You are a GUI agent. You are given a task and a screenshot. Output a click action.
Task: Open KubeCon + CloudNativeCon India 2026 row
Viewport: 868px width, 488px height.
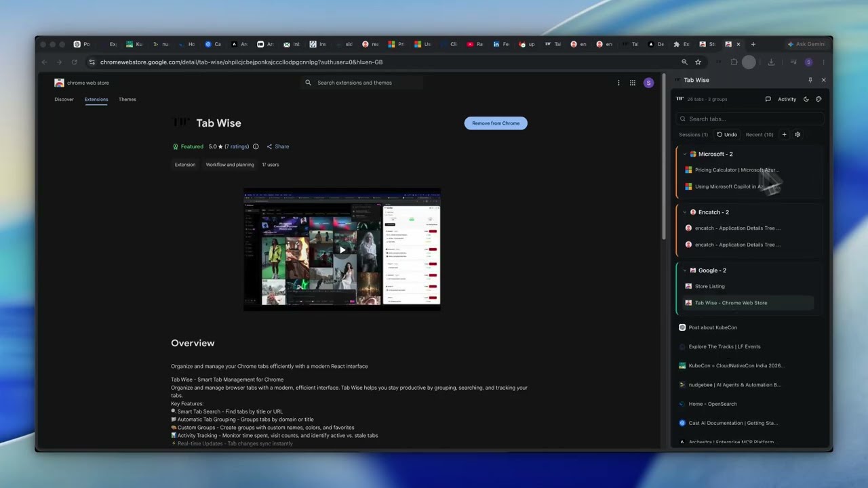[x=749, y=365]
